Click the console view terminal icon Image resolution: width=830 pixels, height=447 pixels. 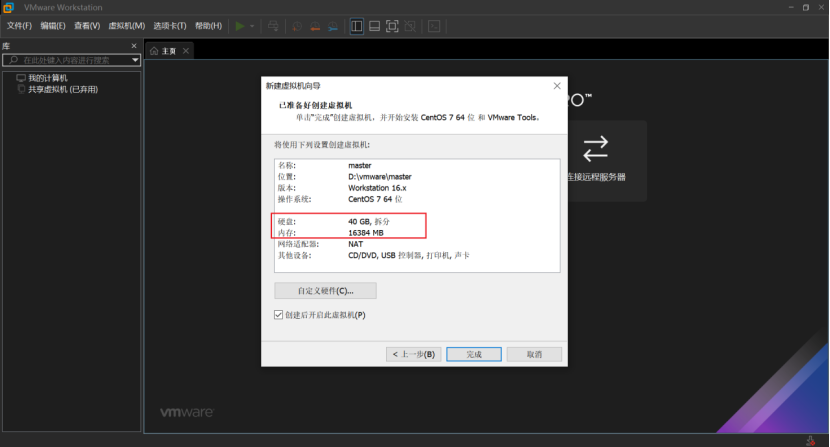pyautogui.click(x=434, y=26)
